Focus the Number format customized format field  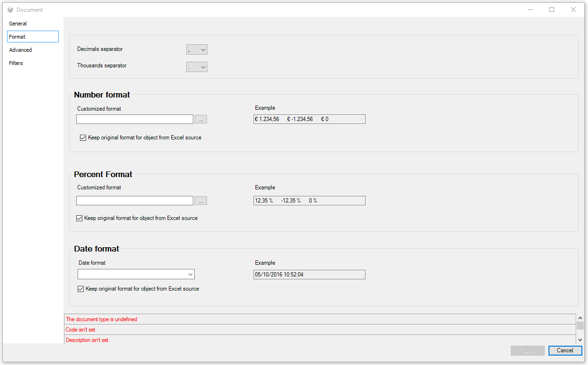pyautogui.click(x=135, y=119)
